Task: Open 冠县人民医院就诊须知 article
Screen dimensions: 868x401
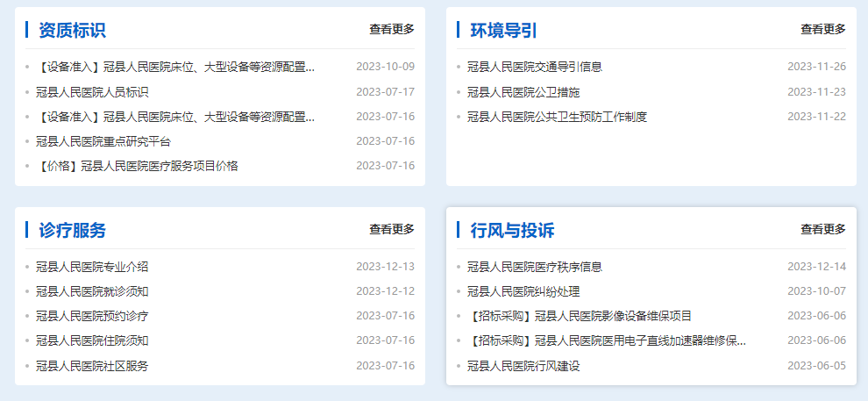Action: [92, 291]
